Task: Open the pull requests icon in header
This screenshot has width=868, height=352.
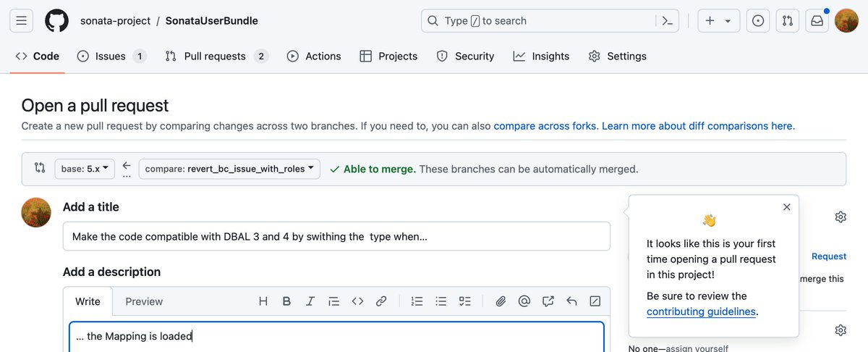Action: click(x=788, y=21)
